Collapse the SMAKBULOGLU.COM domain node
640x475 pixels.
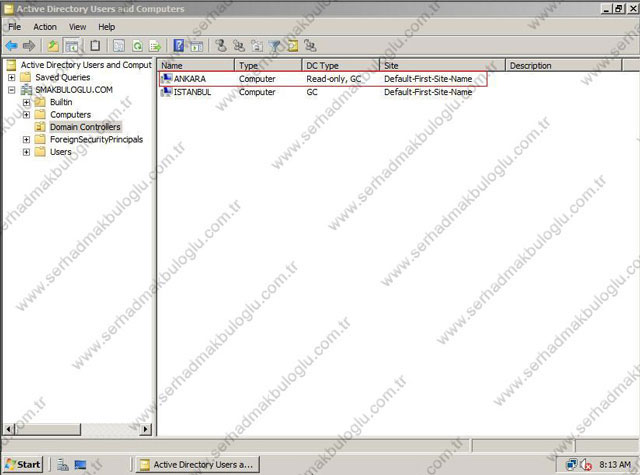(x=11, y=90)
